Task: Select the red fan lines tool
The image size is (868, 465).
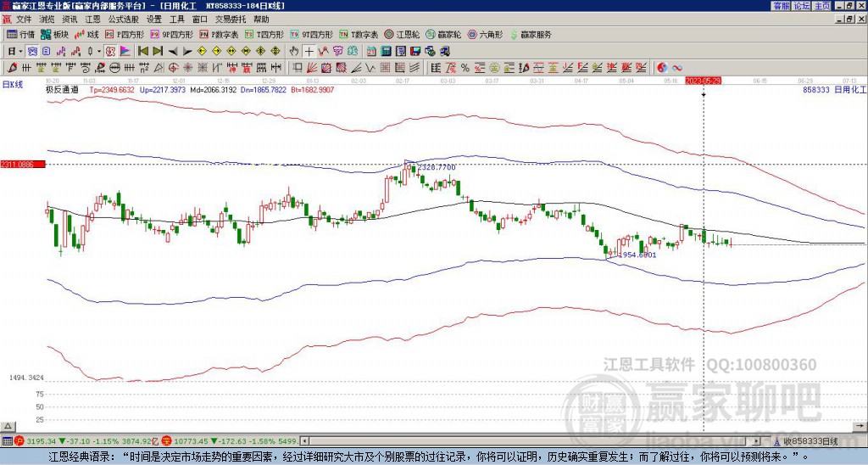Action: 312,68
